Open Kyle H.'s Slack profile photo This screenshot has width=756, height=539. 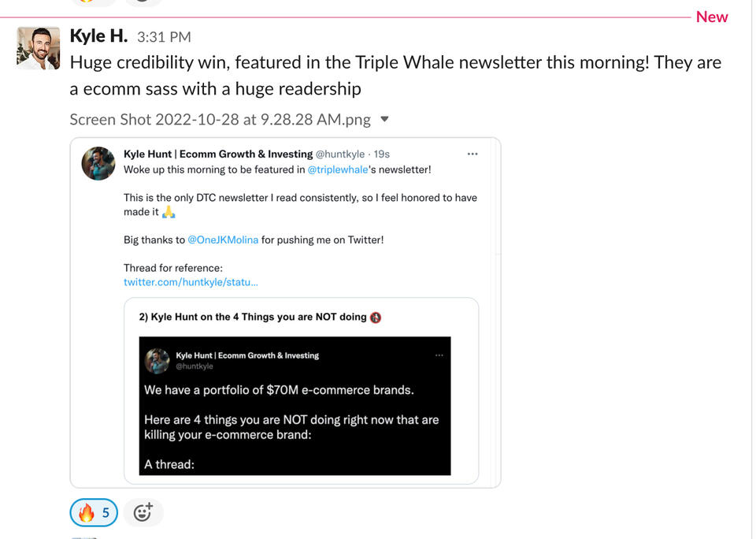pos(39,48)
